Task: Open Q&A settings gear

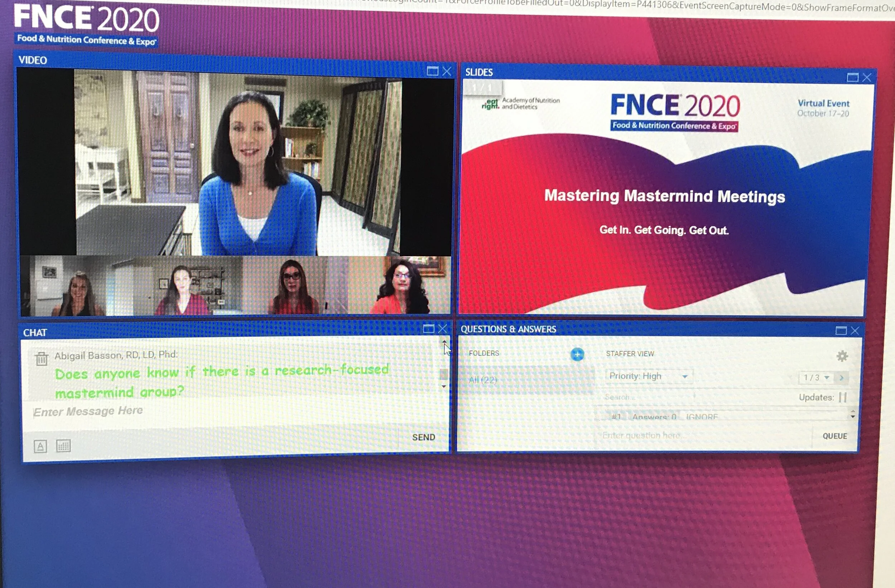Action: [x=842, y=356]
